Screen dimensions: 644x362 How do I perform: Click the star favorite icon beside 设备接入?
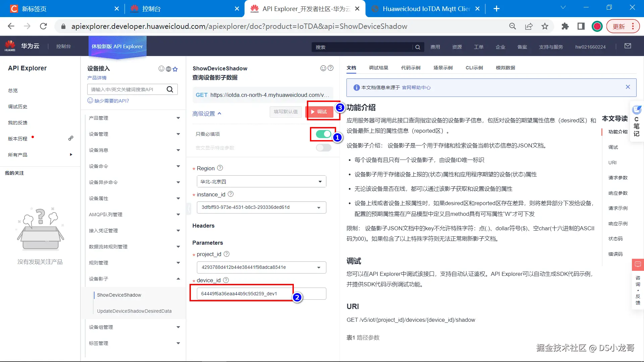[175, 69]
